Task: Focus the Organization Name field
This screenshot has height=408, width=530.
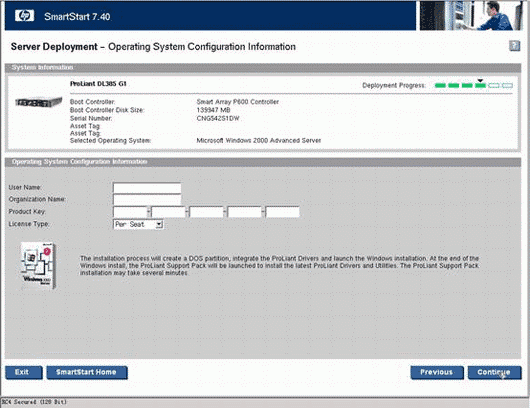Action: coord(147,199)
